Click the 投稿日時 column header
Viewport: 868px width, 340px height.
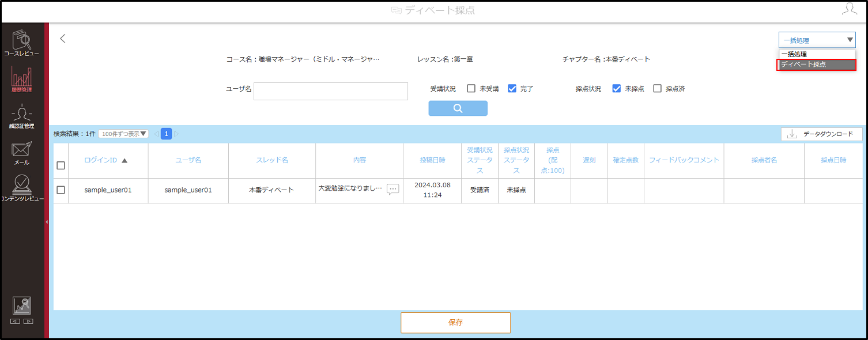pyautogui.click(x=432, y=160)
